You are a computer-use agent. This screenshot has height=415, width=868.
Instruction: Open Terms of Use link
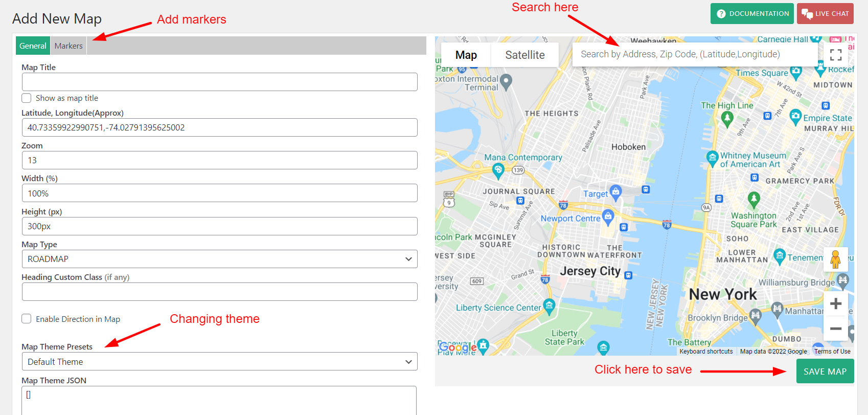pos(832,352)
